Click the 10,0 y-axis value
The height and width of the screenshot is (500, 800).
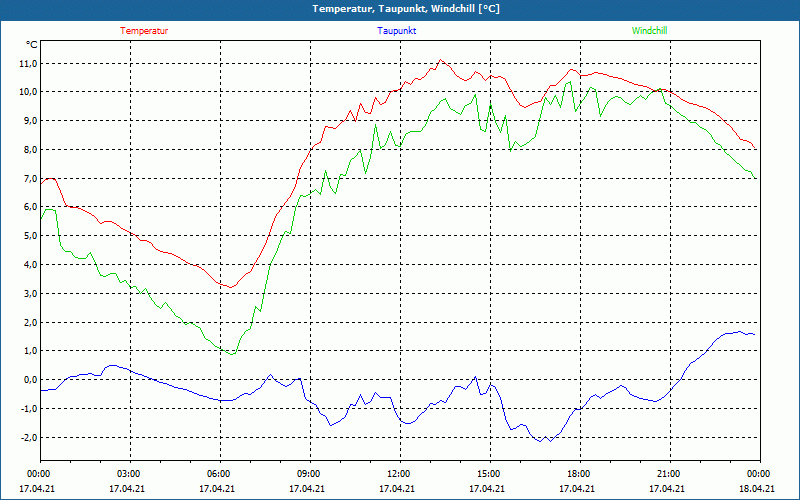pyautogui.click(x=28, y=92)
